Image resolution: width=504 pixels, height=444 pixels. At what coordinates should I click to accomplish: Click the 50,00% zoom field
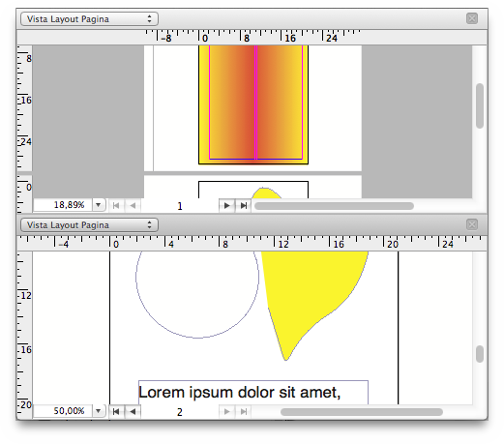click(63, 411)
